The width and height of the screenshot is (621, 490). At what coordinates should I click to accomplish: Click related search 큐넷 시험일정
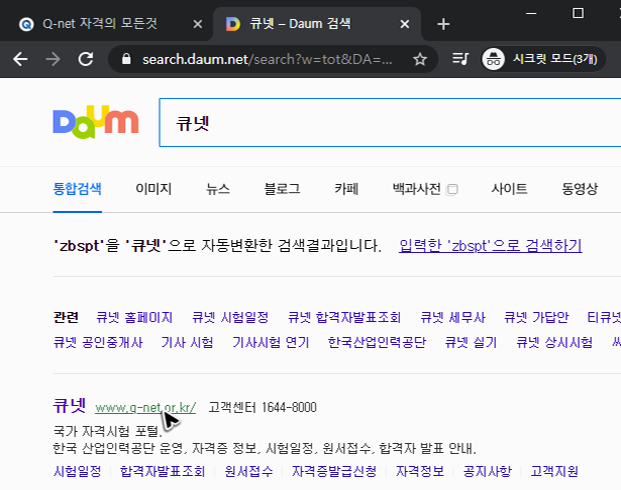230,317
